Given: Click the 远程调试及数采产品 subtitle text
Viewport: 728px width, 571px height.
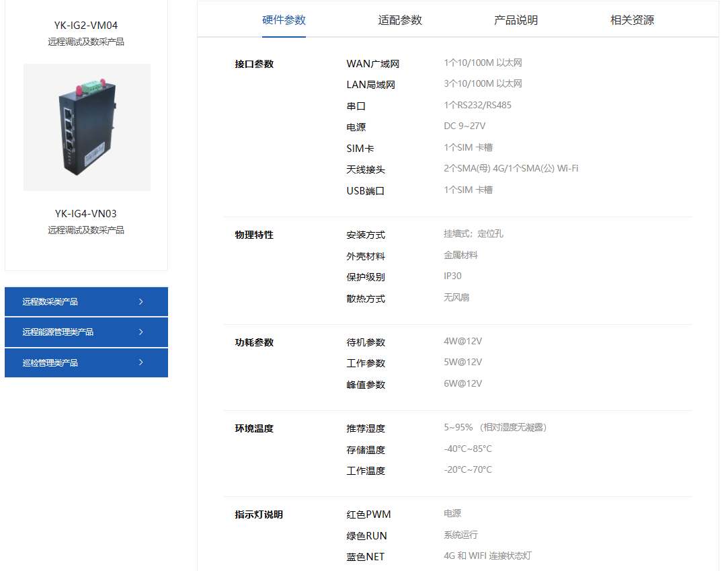Looking at the screenshot, I should click(x=86, y=41).
